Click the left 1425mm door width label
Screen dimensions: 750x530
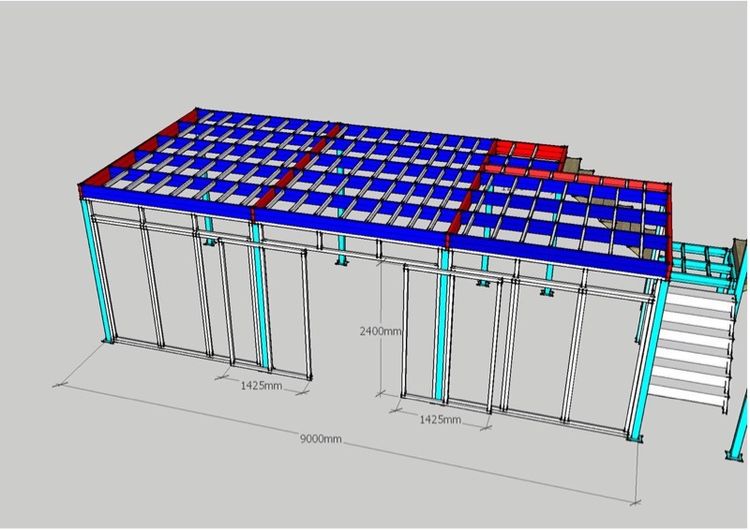[x=261, y=385]
